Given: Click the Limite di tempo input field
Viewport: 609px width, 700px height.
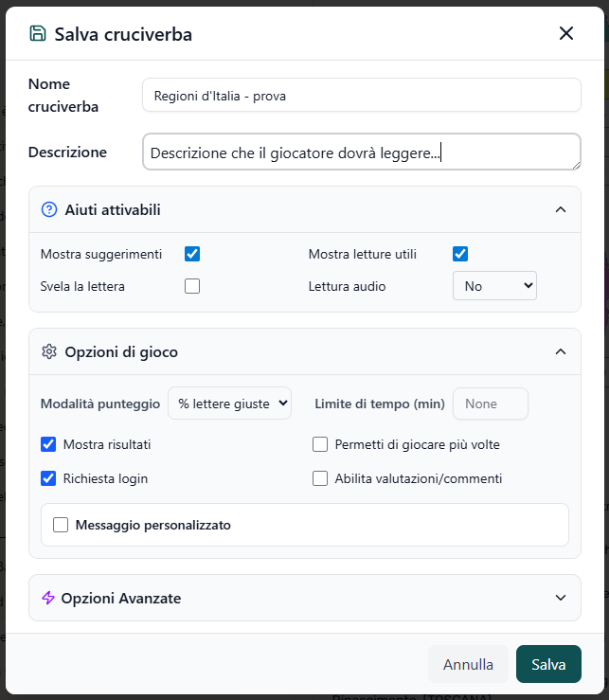Looking at the screenshot, I should 491,404.
